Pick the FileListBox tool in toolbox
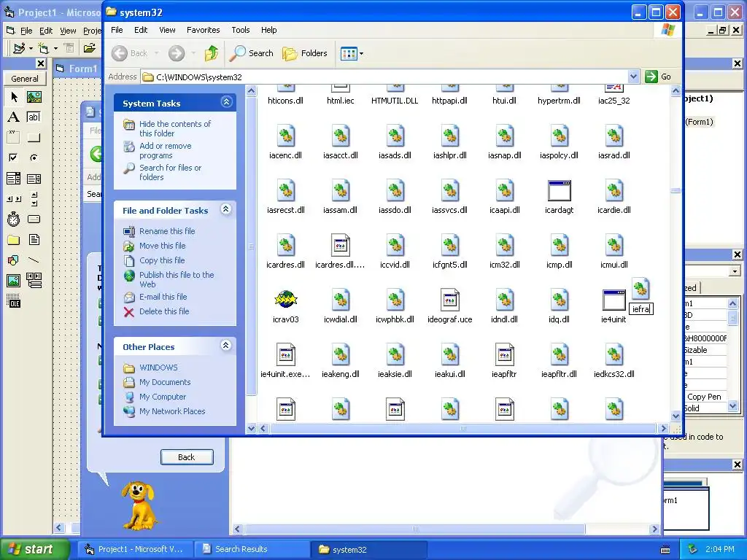Screen dimensions: 747x560 pos(34,239)
